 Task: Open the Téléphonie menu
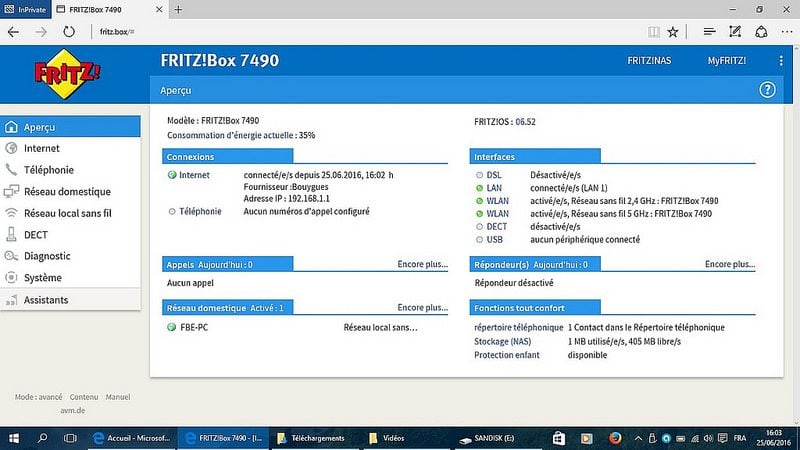pos(70,169)
